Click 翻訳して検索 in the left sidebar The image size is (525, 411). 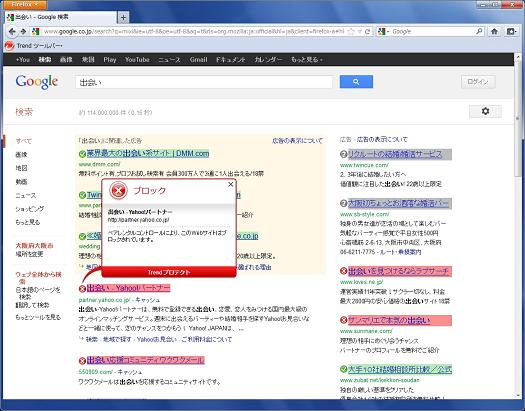tap(32, 305)
